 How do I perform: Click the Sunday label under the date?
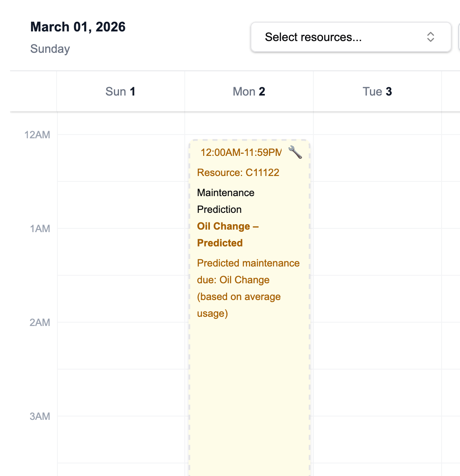[x=50, y=49]
